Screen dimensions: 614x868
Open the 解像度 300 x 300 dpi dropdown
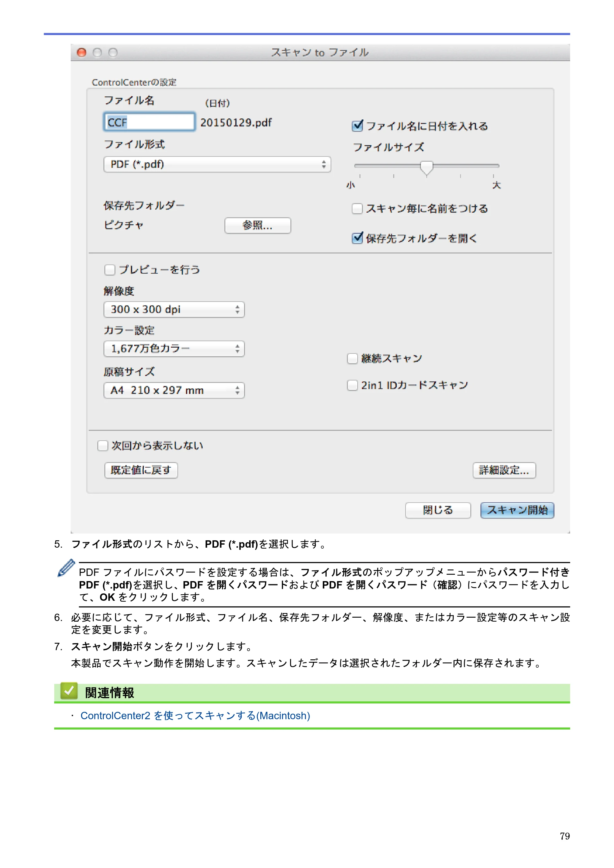click(x=174, y=310)
